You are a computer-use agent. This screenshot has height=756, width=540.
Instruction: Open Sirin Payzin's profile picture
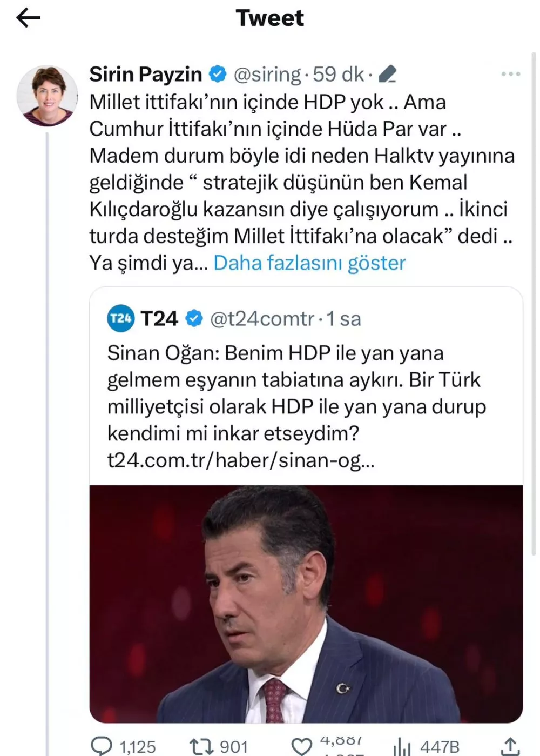coord(47,96)
